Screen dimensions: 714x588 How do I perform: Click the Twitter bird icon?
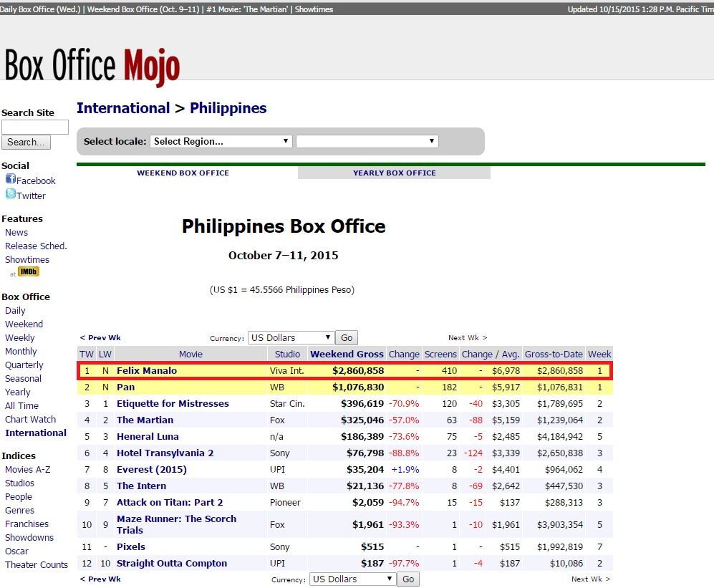[10, 194]
